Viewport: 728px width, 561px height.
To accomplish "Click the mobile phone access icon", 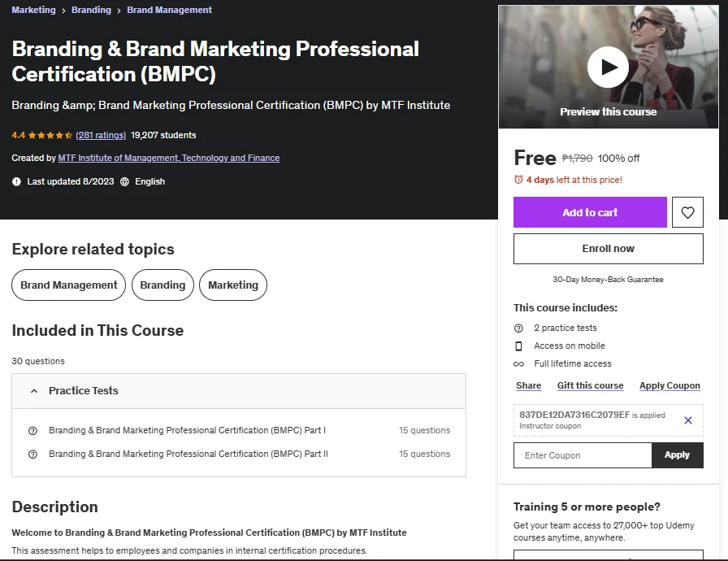I will pos(518,346).
